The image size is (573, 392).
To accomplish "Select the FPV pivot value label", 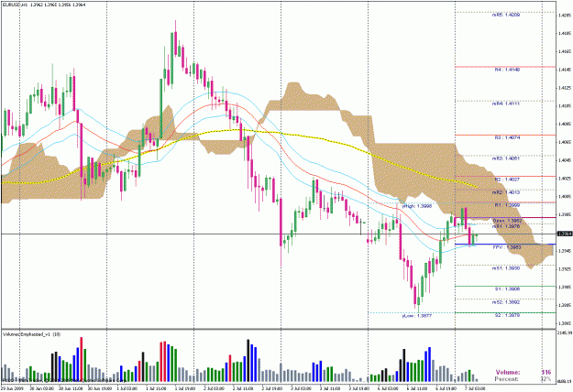I will point(506,247).
